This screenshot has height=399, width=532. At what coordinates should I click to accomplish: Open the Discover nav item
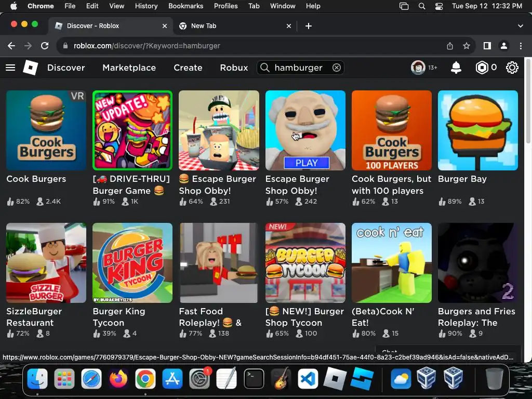coord(66,68)
